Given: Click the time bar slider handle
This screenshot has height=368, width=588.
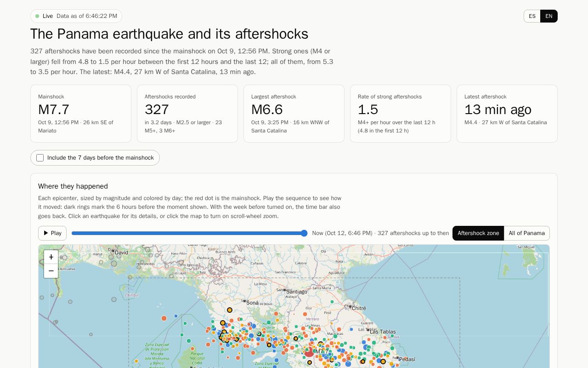Looking at the screenshot, I should [304, 233].
